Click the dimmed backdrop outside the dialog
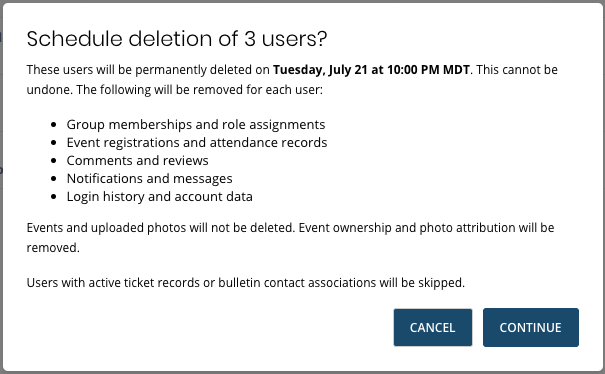The height and width of the screenshot is (374, 605). coord(1,193)
